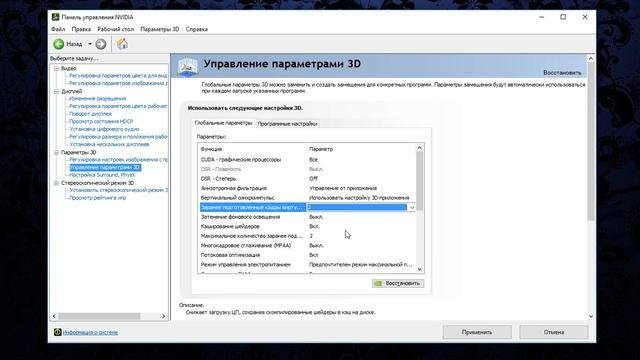Select the CUDA - графические процессоры row
Screen dimensions: 640x360
click(x=307, y=160)
